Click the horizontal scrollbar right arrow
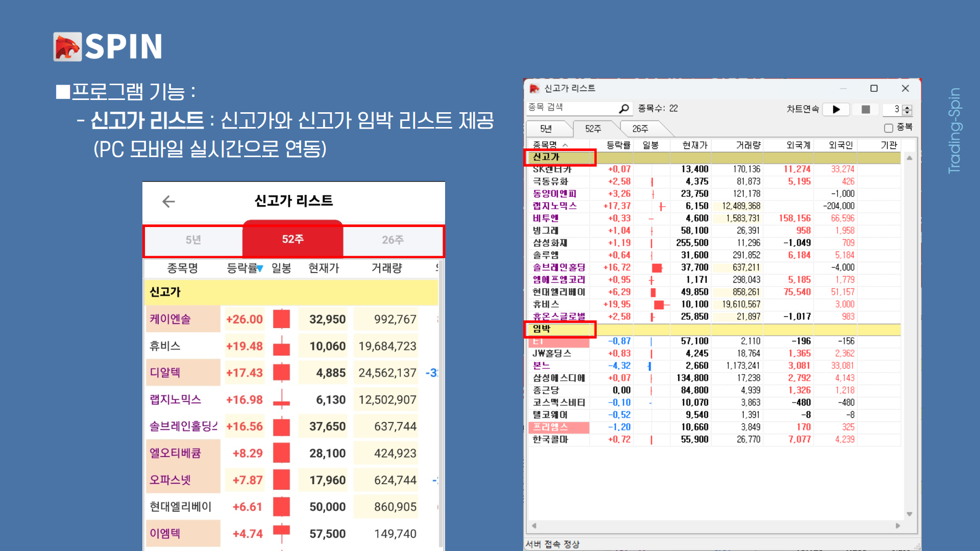 tap(898, 525)
